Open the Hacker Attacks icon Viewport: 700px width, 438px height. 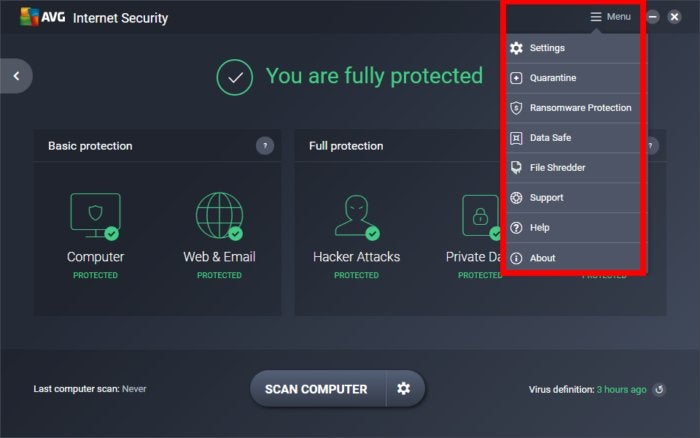(356, 217)
